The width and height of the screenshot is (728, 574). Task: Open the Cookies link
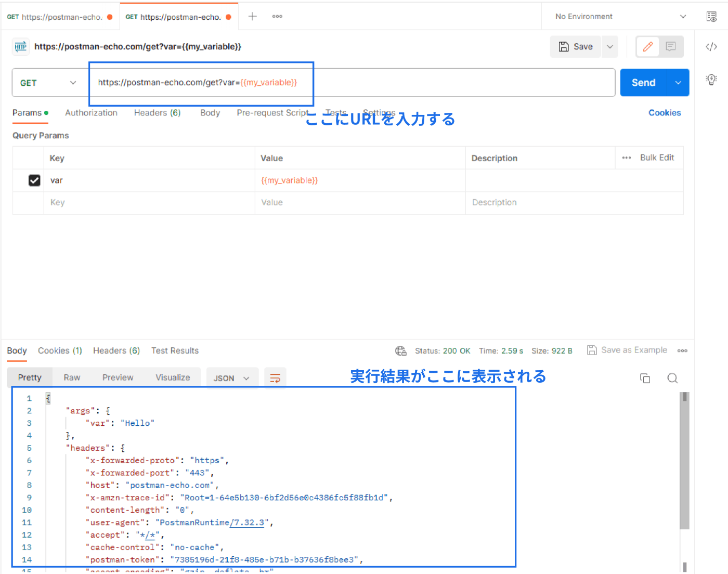coord(665,113)
